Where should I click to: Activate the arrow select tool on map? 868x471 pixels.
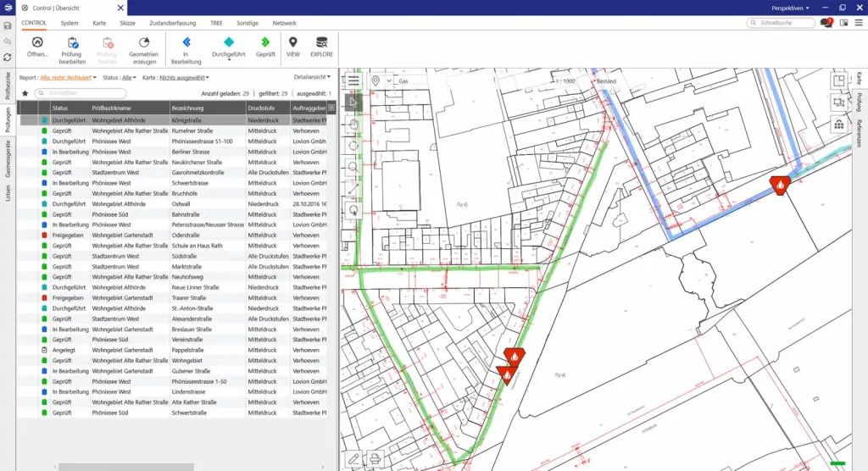[x=353, y=103]
